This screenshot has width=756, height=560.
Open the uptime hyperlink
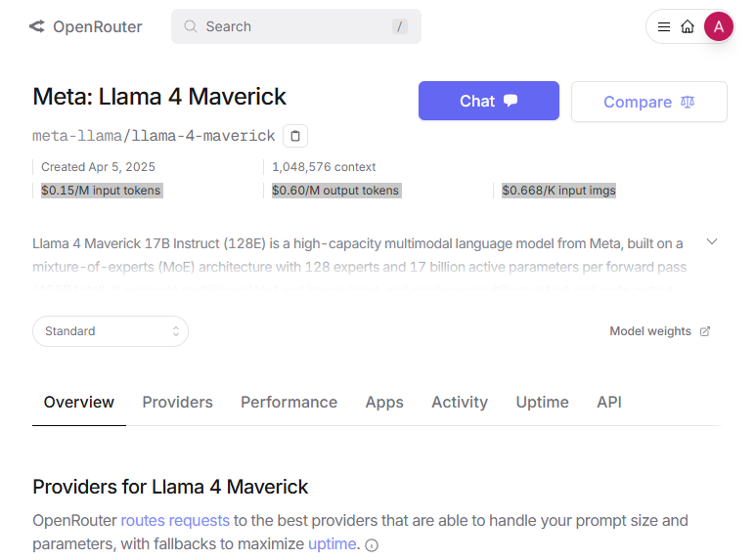point(333,543)
